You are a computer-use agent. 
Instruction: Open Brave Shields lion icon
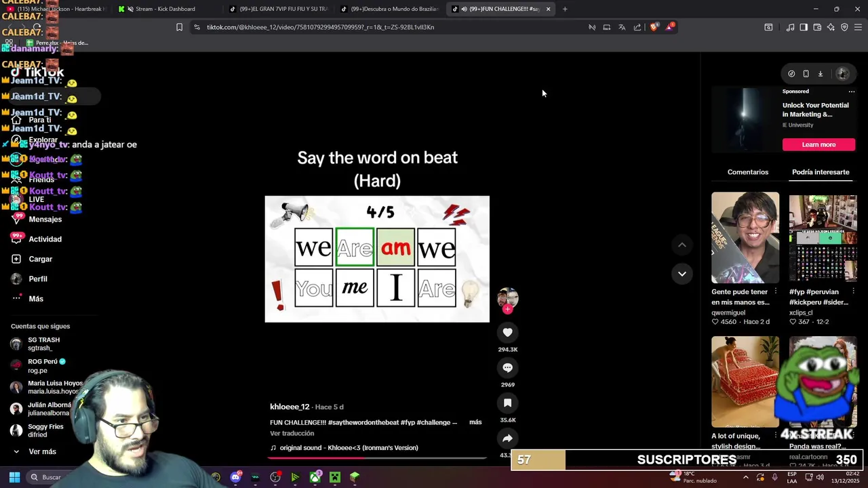(654, 27)
